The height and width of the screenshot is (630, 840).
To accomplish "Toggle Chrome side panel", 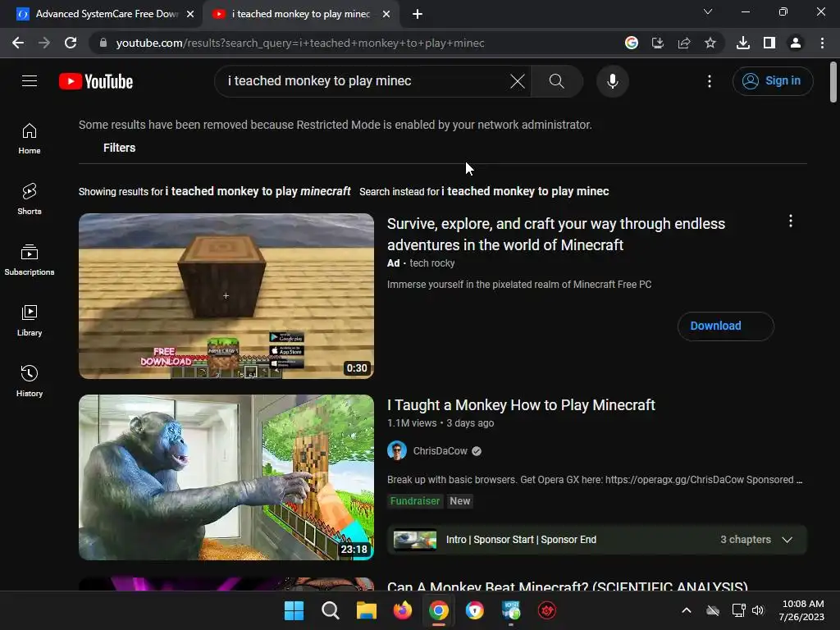I will click(769, 43).
